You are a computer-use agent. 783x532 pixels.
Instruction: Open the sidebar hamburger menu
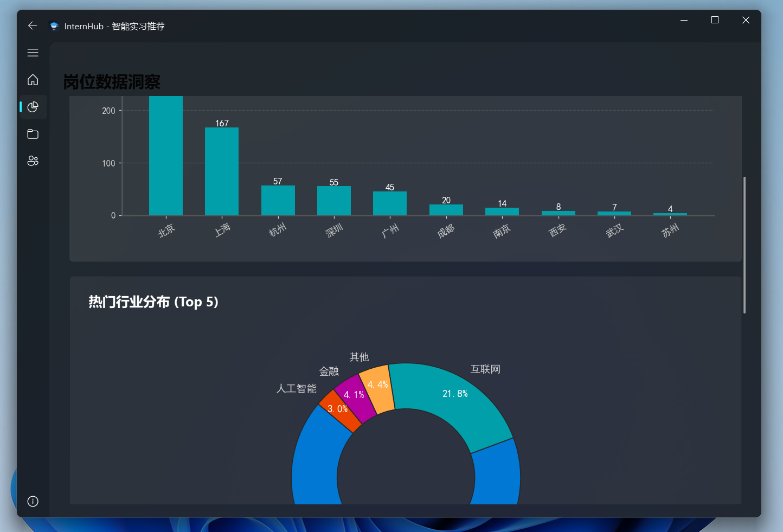click(33, 53)
